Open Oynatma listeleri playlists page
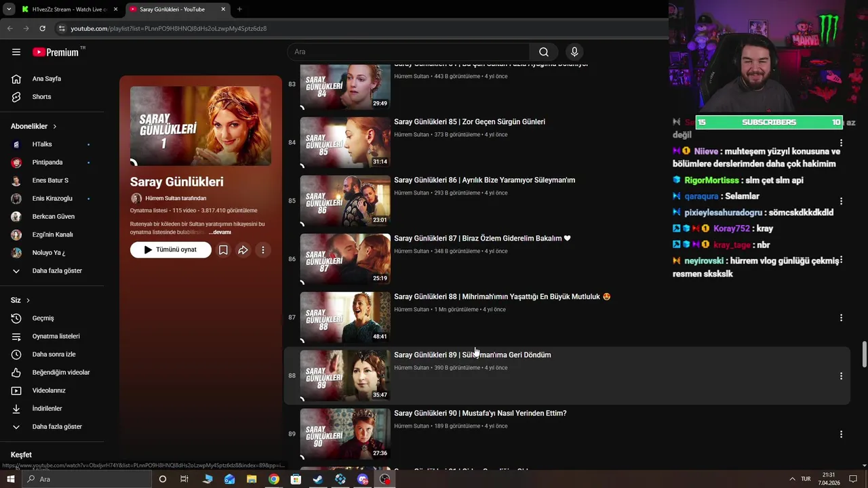Viewport: 868px width, 488px height. coord(53,336)
